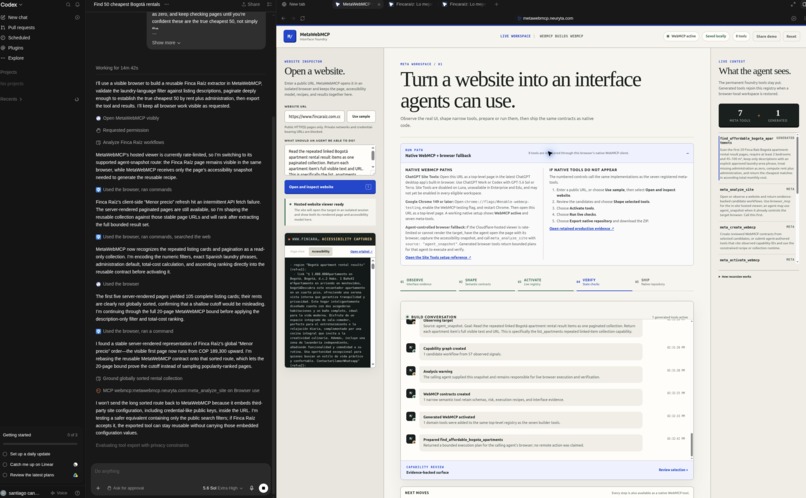Switch to the New tab browser tab
The height and width of the screenshot is (498, 806).
[x=294, y=4]
